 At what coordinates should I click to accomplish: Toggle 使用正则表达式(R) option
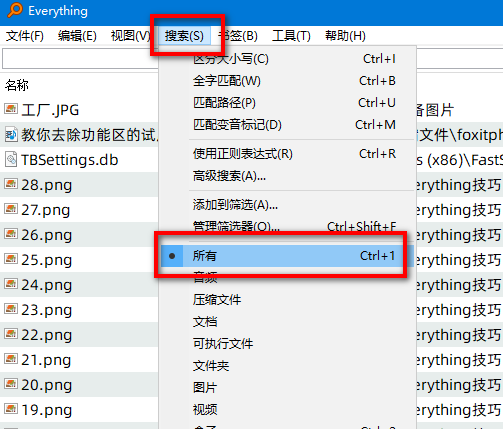coord(287,154)
